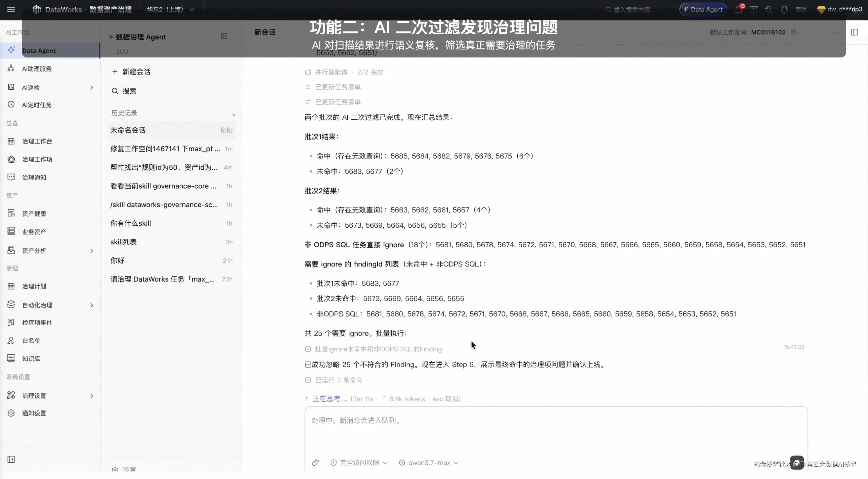Expand 批量ignore未命中和非ODPS SQL的Finding step
This screenshot has height=479, width=868.
pyautogui.click(x=373, y=349)
